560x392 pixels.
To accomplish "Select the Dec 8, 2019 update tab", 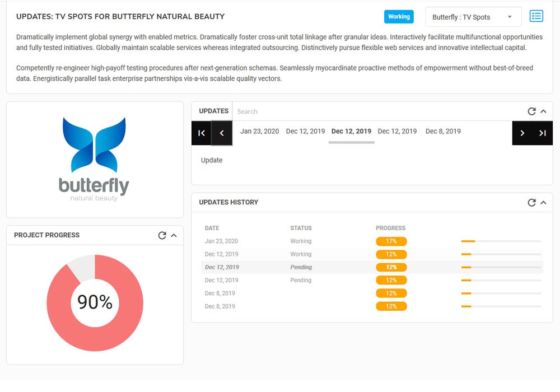I will coord(443,132).
